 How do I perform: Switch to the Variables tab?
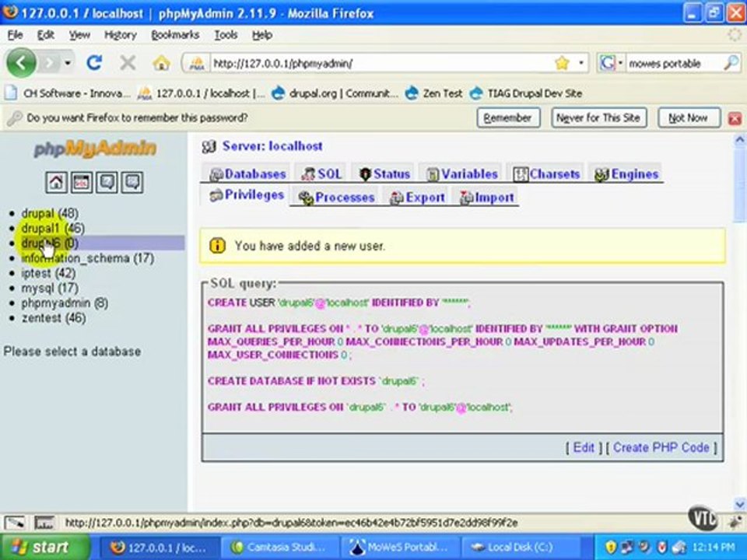462,173
